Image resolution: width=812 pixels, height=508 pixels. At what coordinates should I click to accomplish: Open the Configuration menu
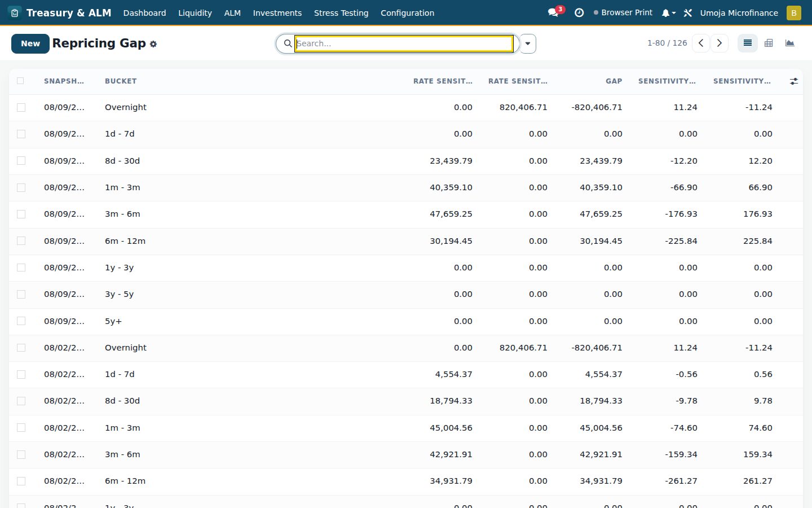point(407,12)
